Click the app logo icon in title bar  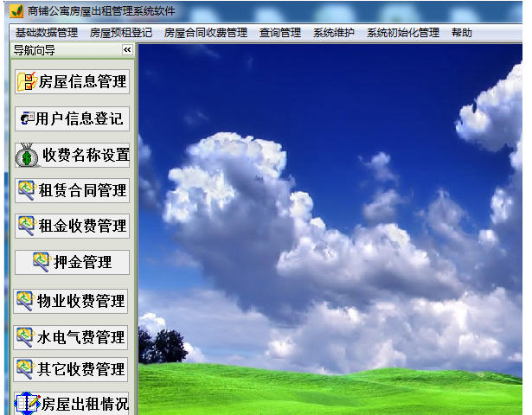[16, 11]
